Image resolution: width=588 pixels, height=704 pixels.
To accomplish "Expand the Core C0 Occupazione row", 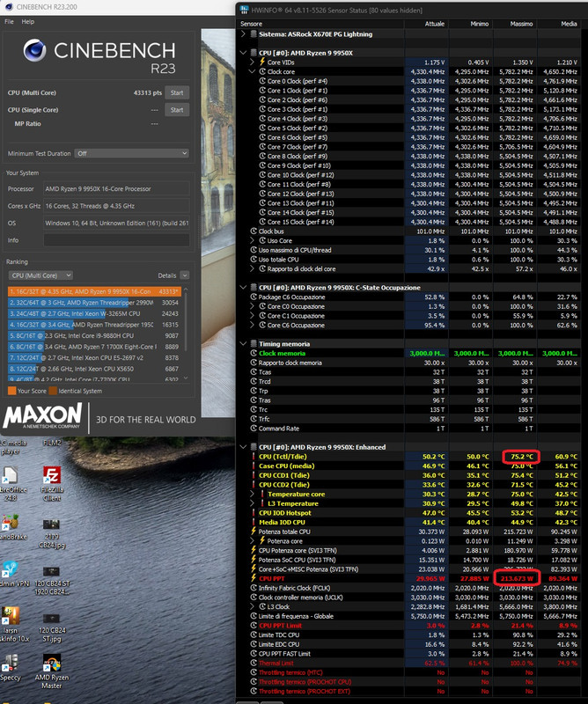I will coord(253,306).
